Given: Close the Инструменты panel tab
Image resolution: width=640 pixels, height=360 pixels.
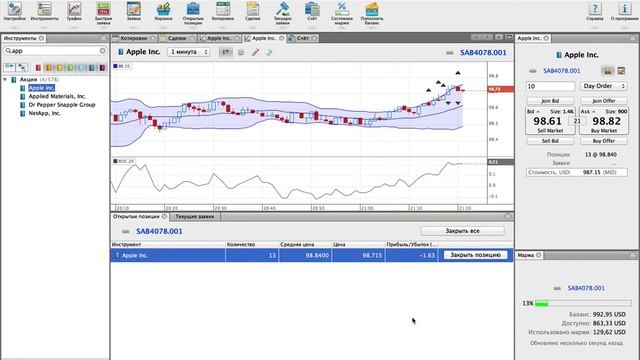Looking at the screenshot, I should pyautogui.click(x=41, y=38).
